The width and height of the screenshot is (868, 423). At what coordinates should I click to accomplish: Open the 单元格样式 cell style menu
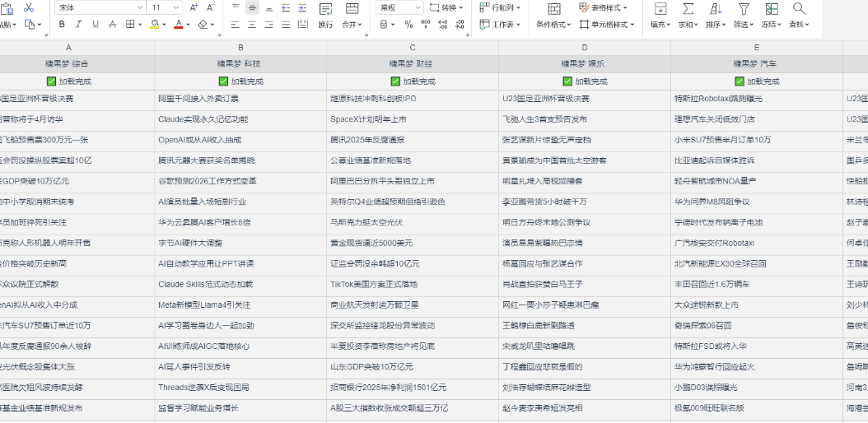[607, 25]
